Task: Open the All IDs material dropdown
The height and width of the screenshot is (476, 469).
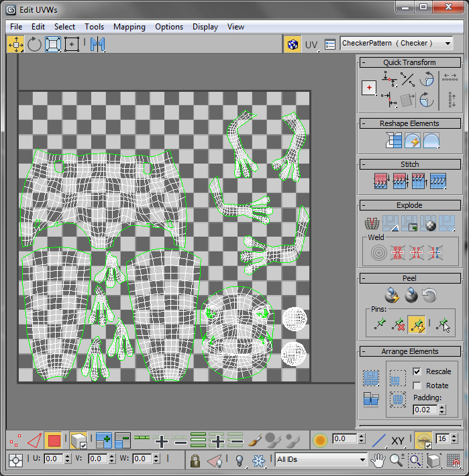Action: 321,460
